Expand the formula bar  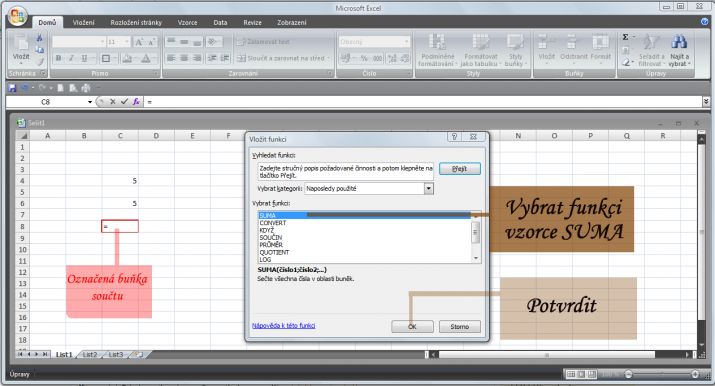click(706, 102)
